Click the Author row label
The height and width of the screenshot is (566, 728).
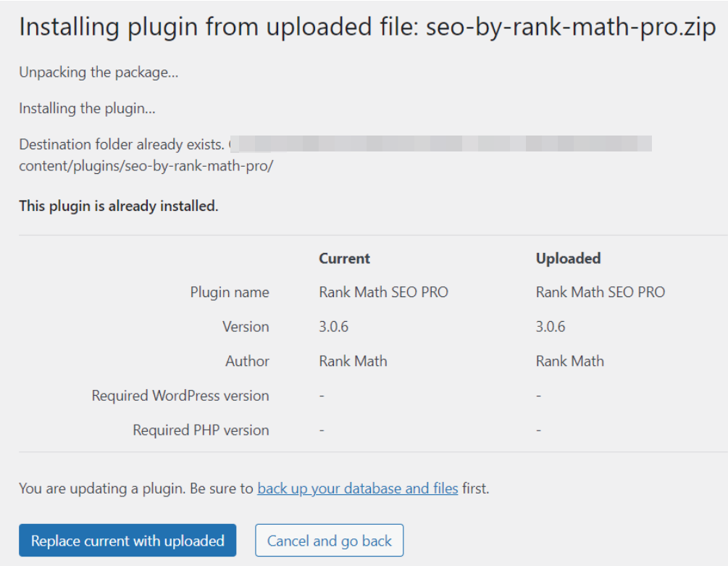[247, 361]
